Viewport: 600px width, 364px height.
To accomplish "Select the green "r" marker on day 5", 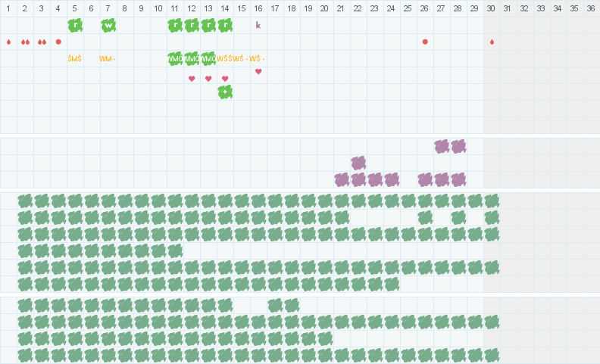I will tap(75, 25).
